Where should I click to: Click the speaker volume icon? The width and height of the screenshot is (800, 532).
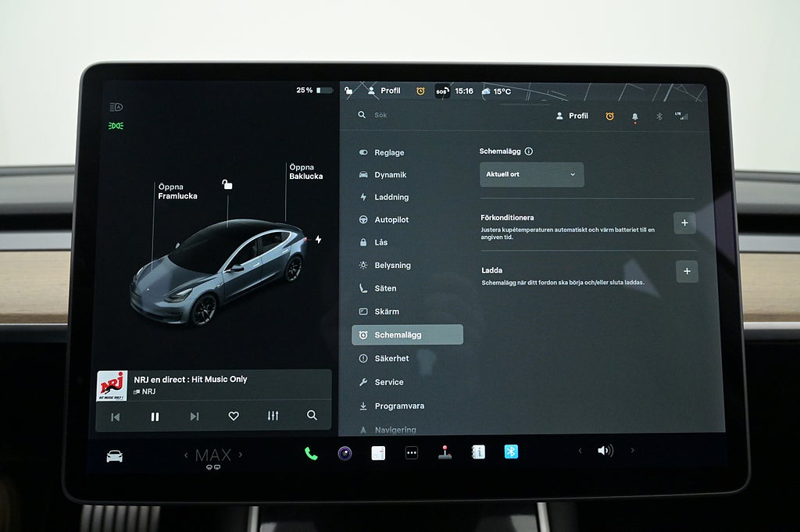point(605,451)
